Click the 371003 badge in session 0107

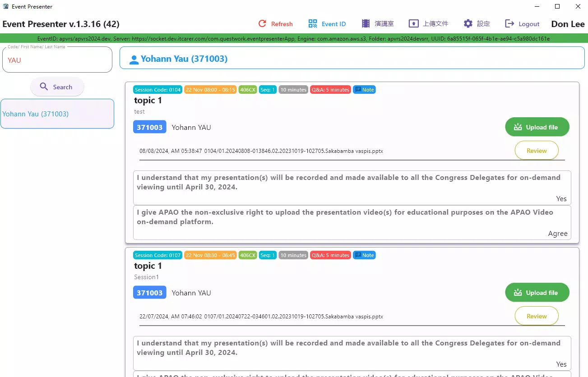coord(150,293)
